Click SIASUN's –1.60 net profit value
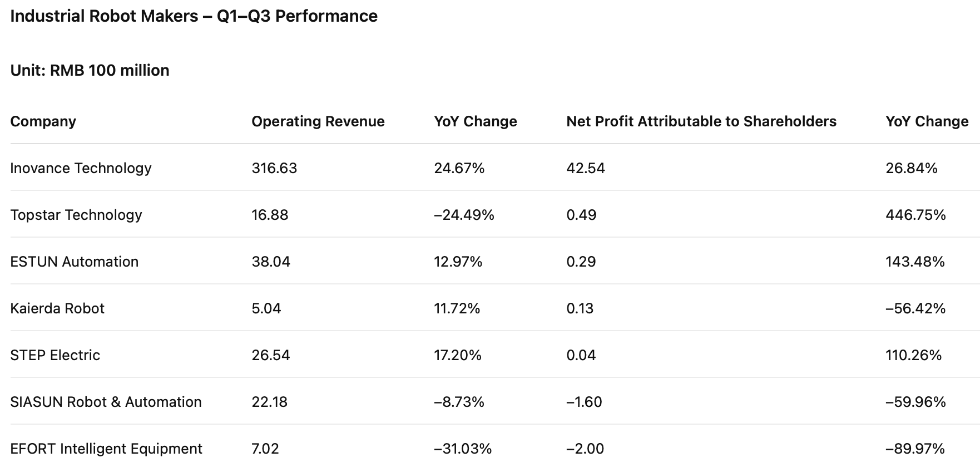The height and width of the screenshot is (472, 980). pyautogui.click(x=584, y=402)
